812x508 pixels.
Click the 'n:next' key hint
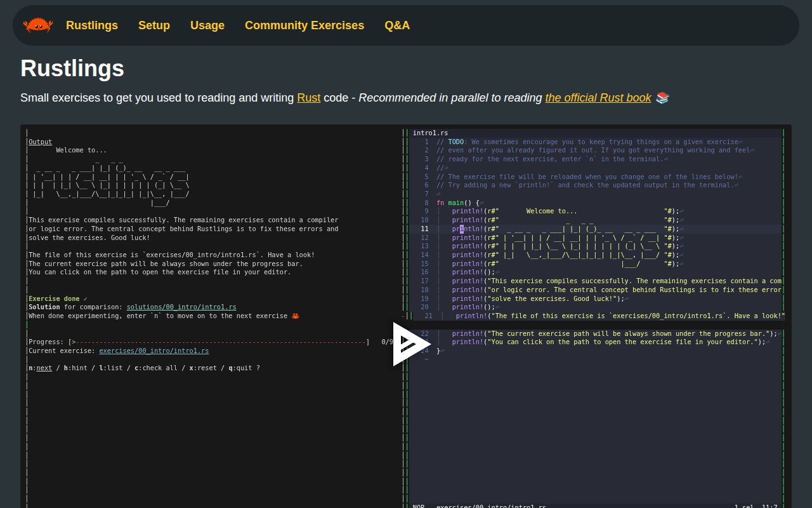(x=41, y=368)
